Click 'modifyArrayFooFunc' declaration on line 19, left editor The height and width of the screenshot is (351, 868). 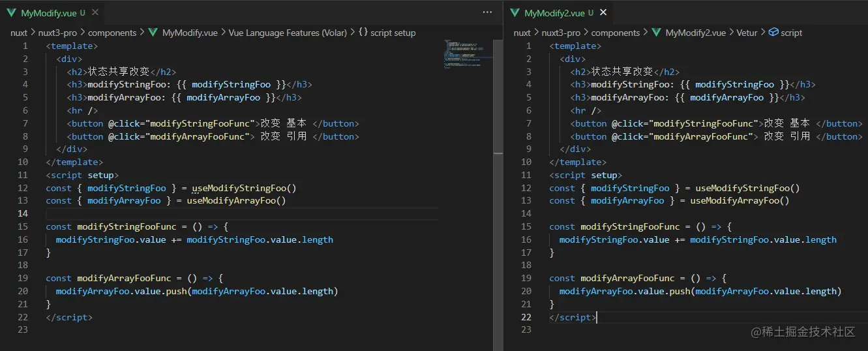124,278
